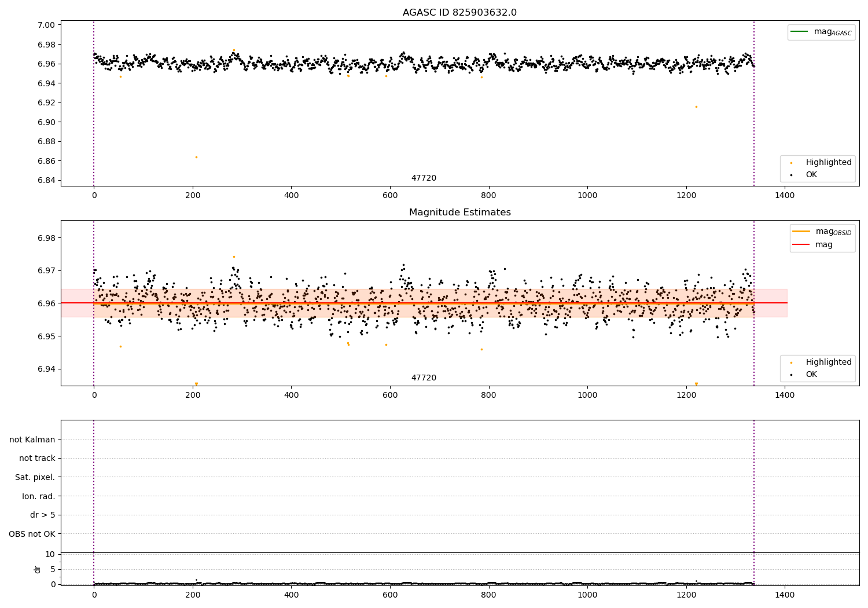Click the 'not track' row label

click(x=37, y=458)
